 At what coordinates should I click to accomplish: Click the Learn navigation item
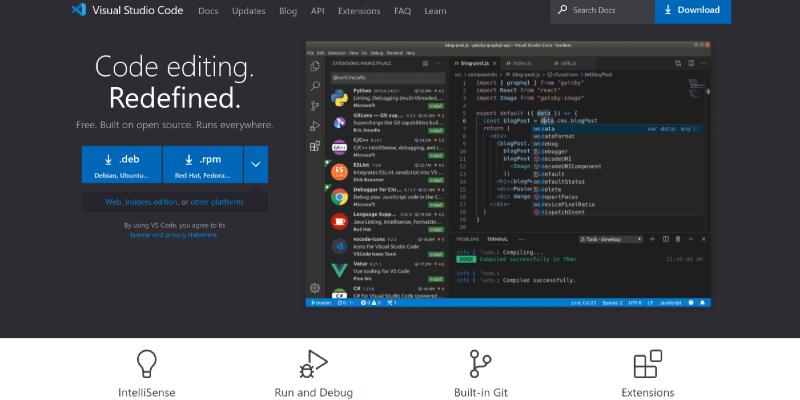tap(435, 10)
